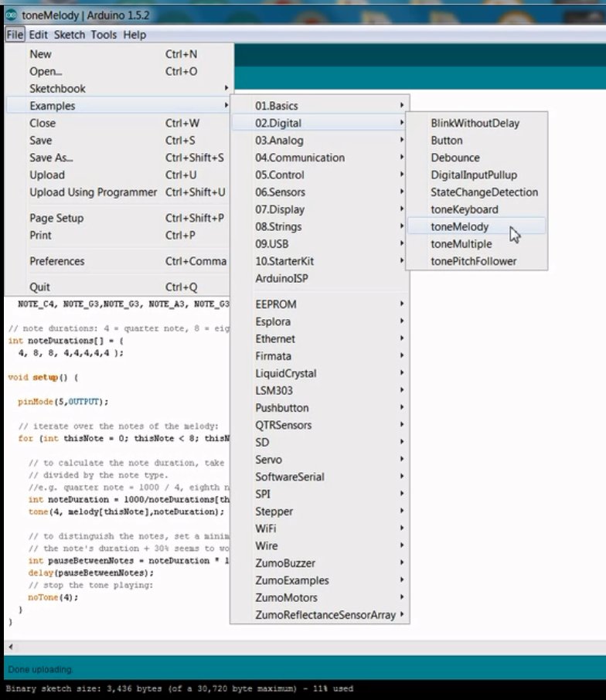The image size is (606, 700).
Task: Expand the 06.Sensors examples submenu
Action: 320,192
